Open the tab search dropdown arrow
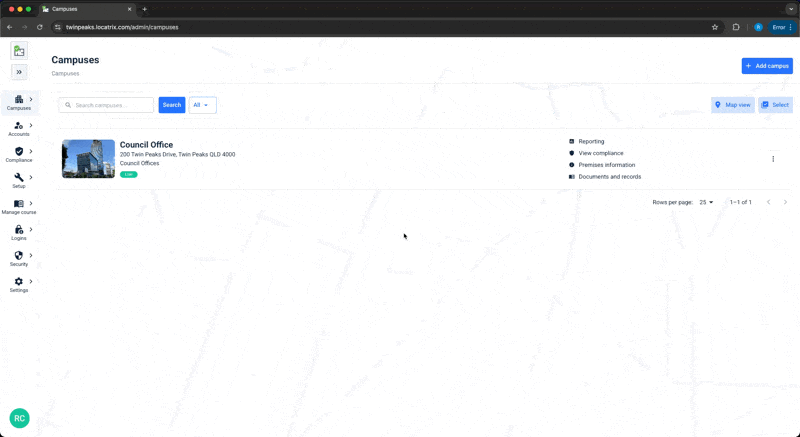800x437 pixels. pos(791,9)
